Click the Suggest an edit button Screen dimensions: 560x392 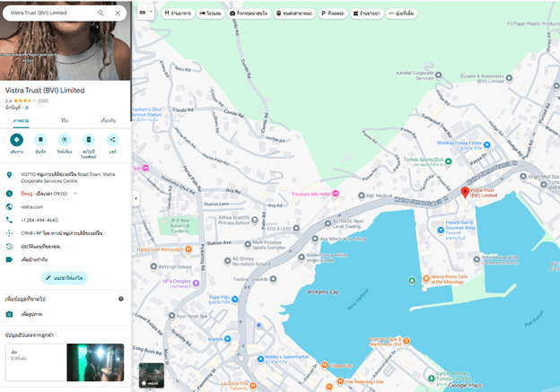click(65, 278)
